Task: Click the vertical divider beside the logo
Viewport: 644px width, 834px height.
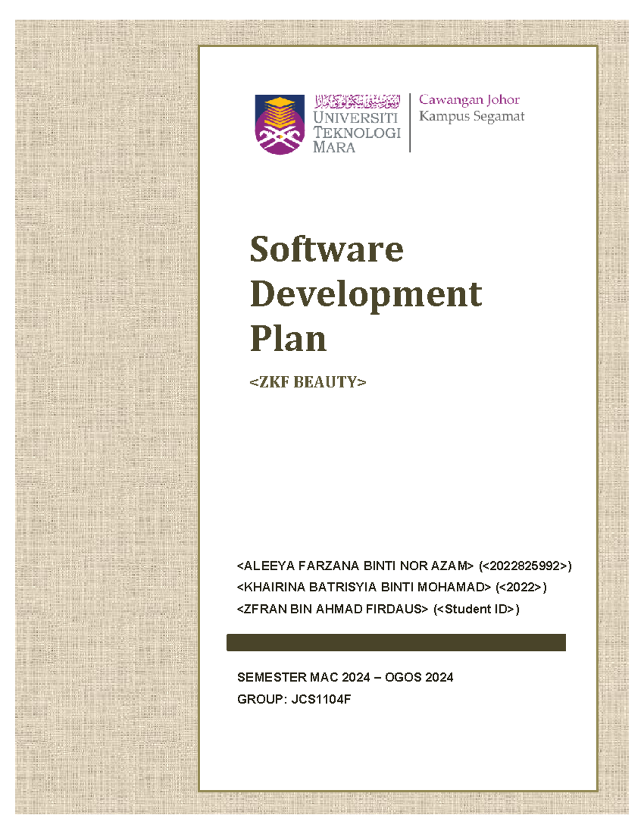Action: [410, 121]
